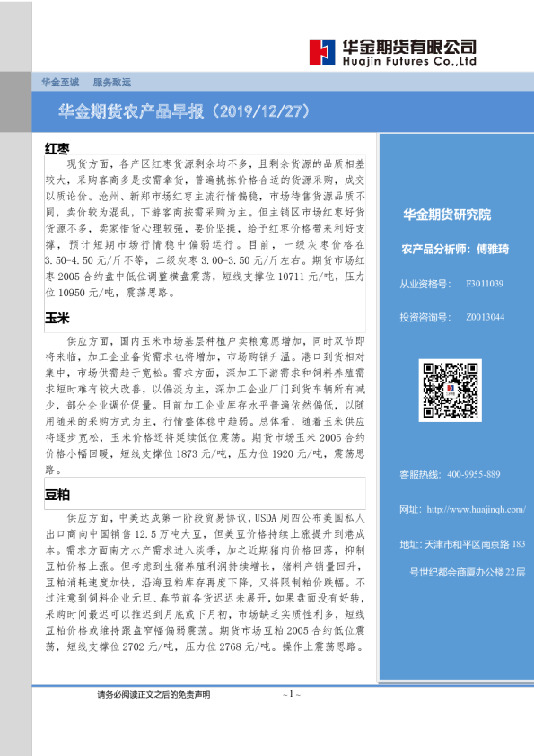Click the footer disclaimer 请务必阅读正文之后的免责声明
This screenshot has width=534, height=756.
[153, 695]
